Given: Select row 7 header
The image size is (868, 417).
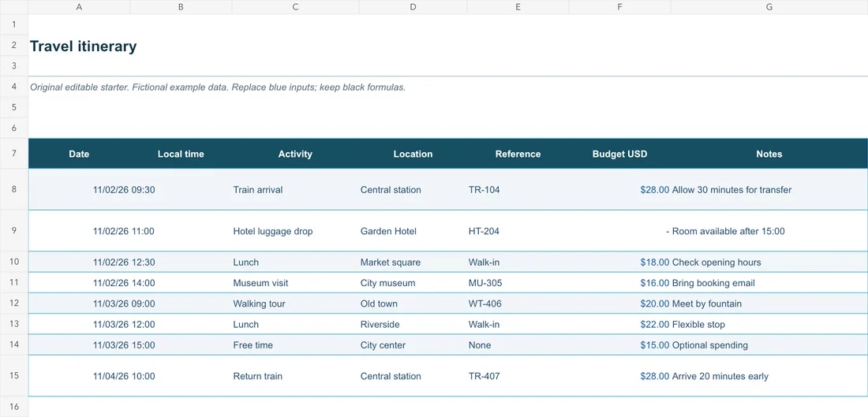Looking at the screenshot, I should (x=14, y=154).
